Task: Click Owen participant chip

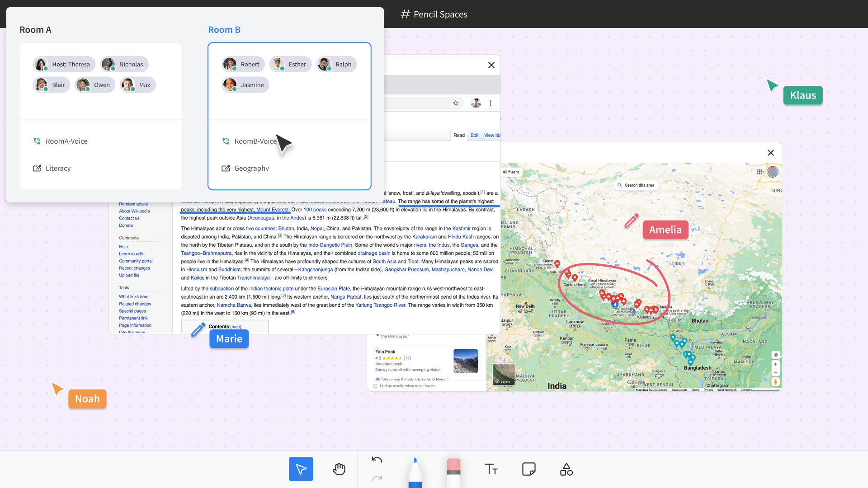Action: (95, 85)
